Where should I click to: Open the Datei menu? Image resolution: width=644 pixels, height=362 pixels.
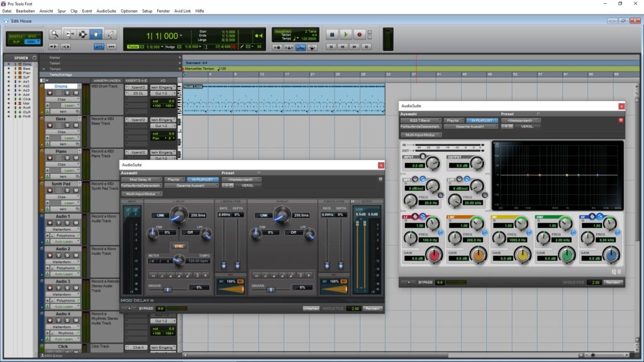coord(7,11)
